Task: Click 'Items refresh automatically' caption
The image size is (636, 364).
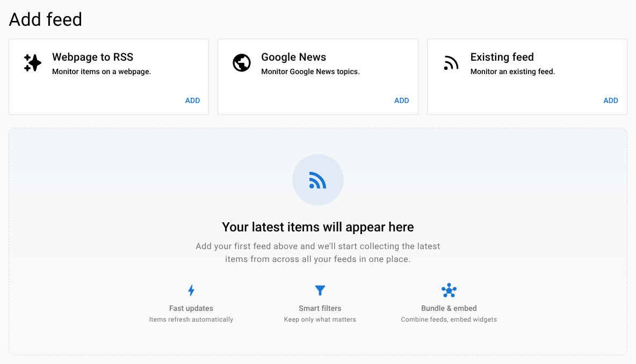Action: (191, 319)
